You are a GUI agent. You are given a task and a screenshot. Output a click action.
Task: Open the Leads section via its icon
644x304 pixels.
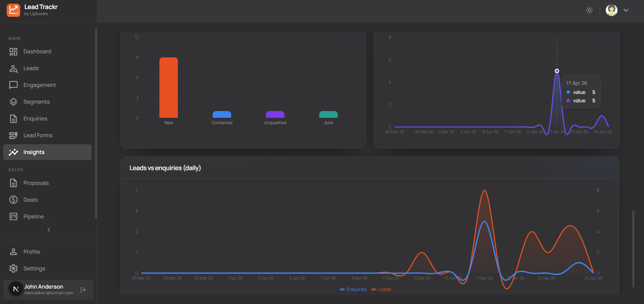(13, 68)
